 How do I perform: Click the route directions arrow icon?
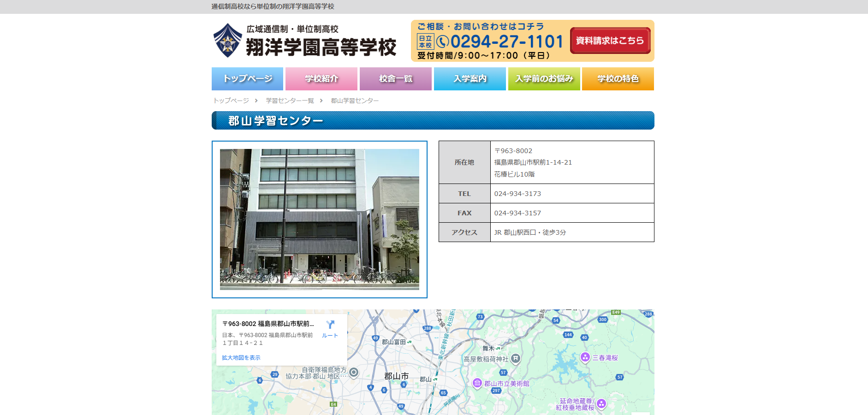coord(330,325)
